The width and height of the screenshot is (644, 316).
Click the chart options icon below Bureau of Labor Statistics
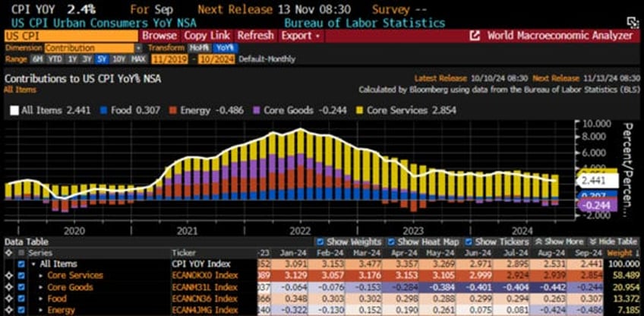tap(631, 22)
